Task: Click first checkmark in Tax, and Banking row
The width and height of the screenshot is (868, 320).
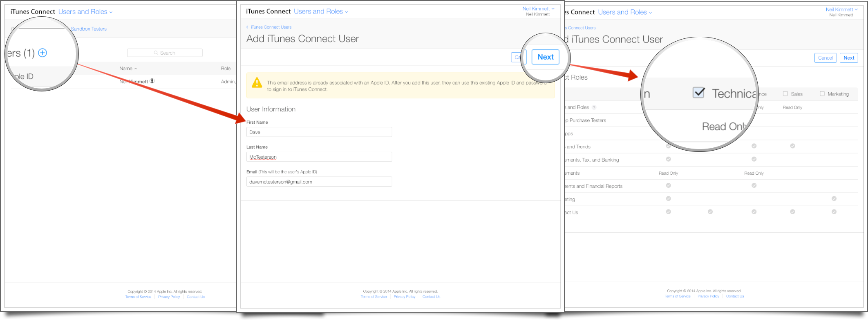Action: coord(668,159)
